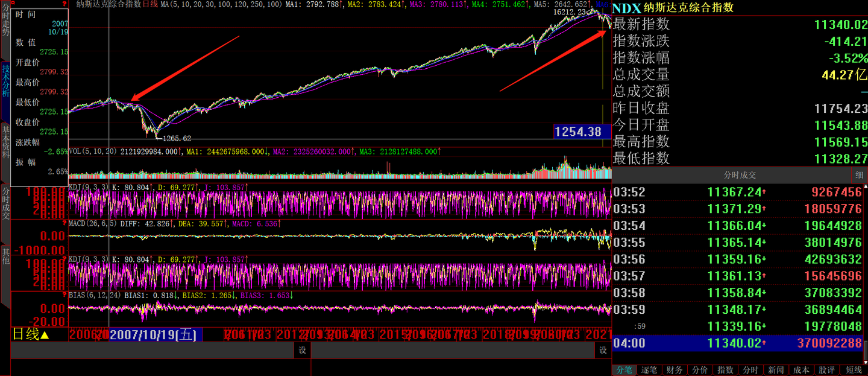Click the 最高指数 value 11569.15
This screenshot has height=376, width=868.
[840, 142]
